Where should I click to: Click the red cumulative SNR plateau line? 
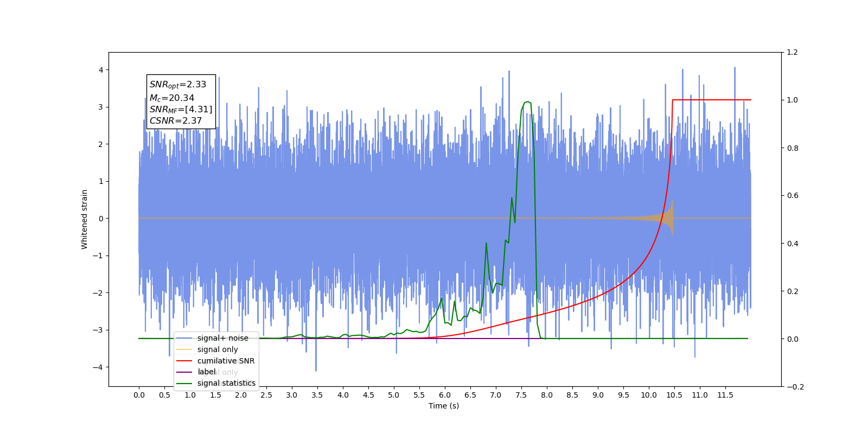[712, 100]
